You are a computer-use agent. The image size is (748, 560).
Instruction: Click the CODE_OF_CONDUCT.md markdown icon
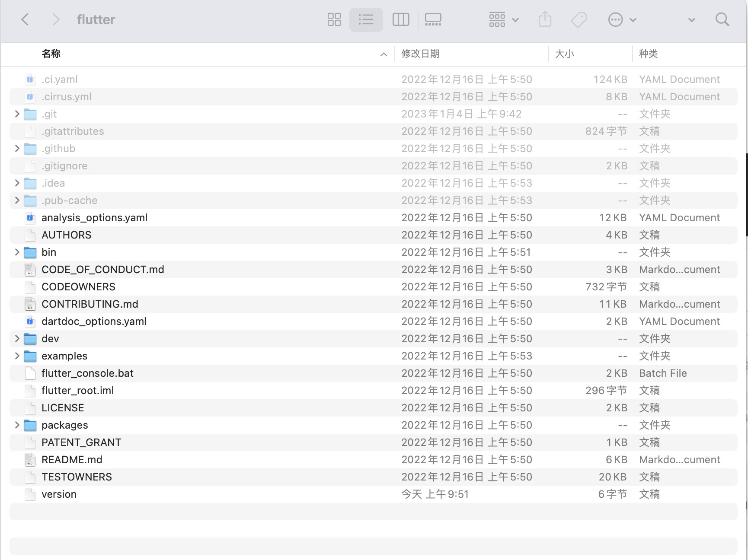click(30, 270)
